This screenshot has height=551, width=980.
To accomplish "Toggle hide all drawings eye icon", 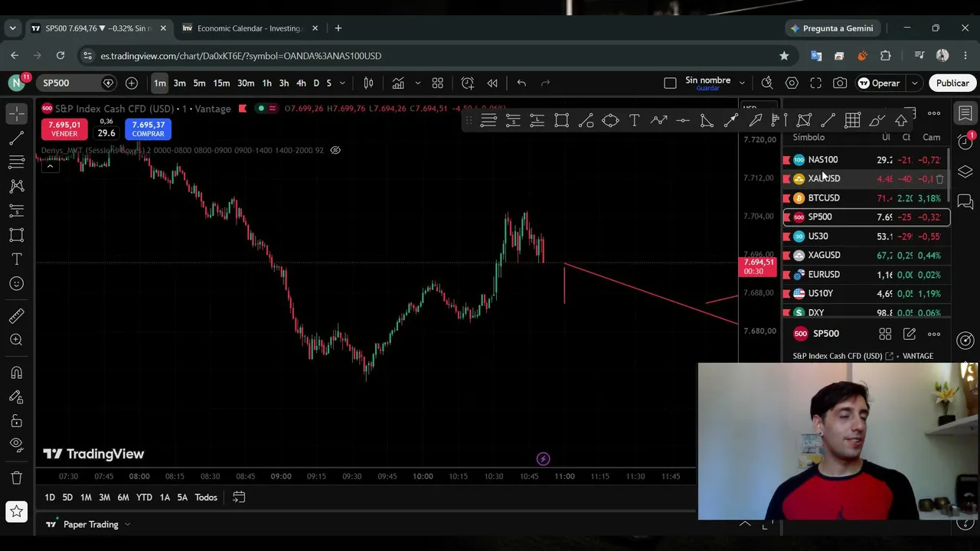I will click(x=17, y=445).
